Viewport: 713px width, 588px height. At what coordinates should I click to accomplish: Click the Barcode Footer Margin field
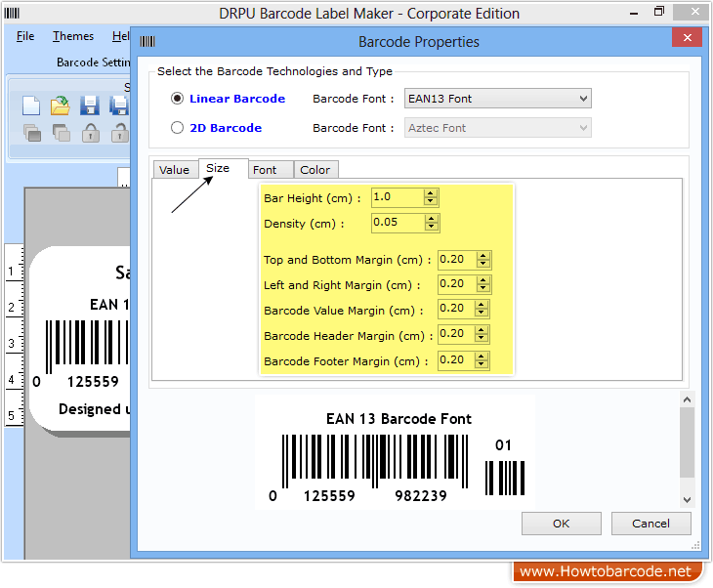(456, 360)
